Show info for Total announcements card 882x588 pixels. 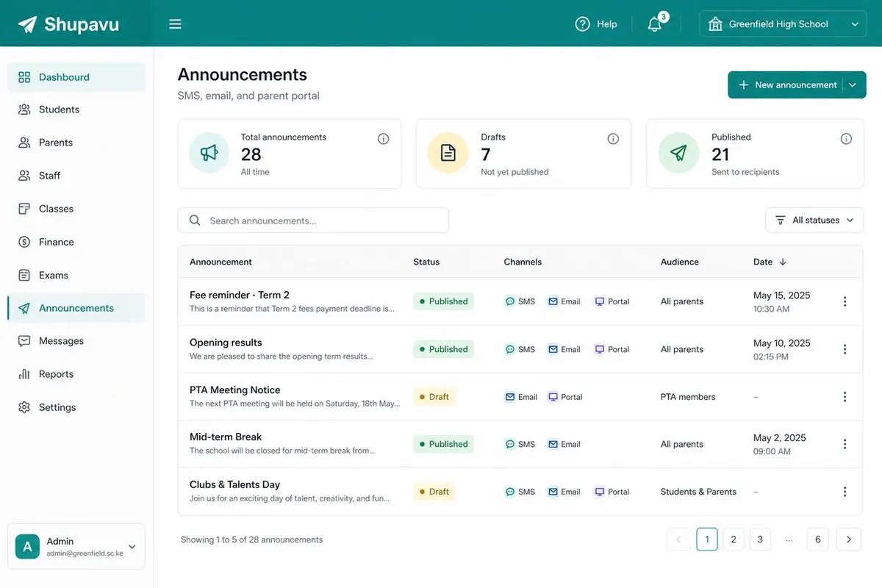tap(383, 139)
